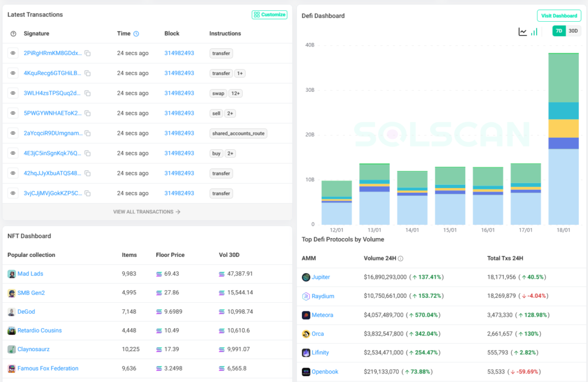
Task: Expand the 1+ badge beside transfer
Action: coord(240,73)
